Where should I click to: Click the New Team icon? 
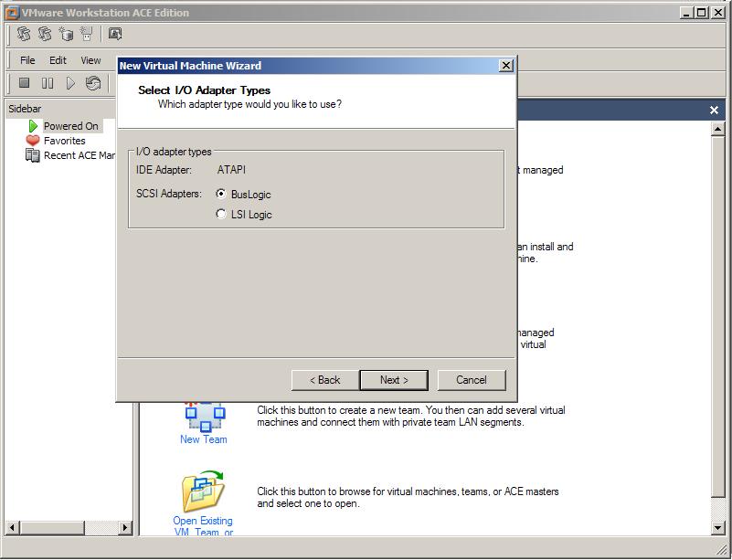pyautogui.click(x=204, y=417)
